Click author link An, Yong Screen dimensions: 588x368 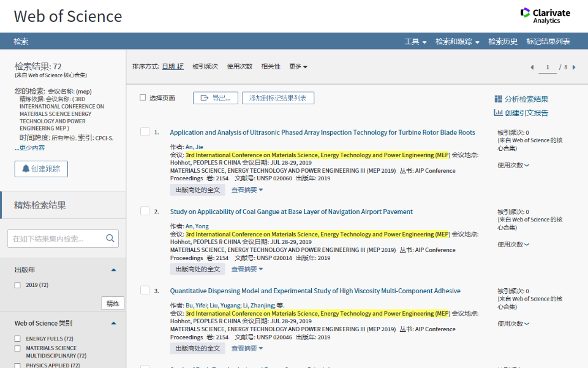click(197, 226)
